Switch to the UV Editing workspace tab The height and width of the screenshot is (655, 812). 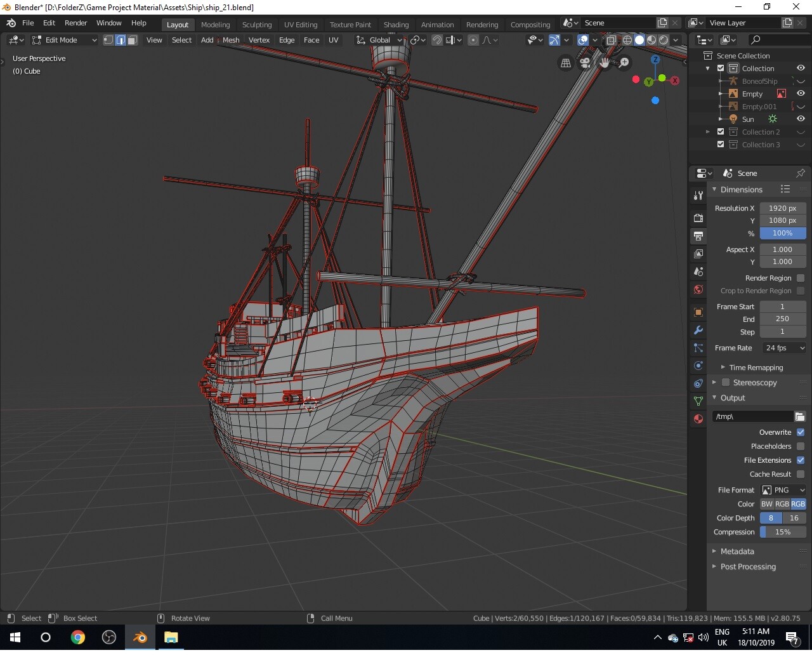pyautogui.click(x=300, y=25)
